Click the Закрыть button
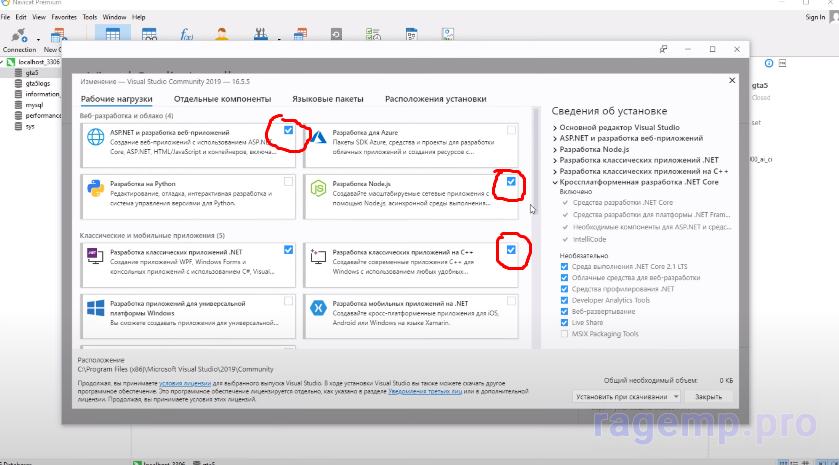This screenshot has width=839, height=465. click(708, 397)
